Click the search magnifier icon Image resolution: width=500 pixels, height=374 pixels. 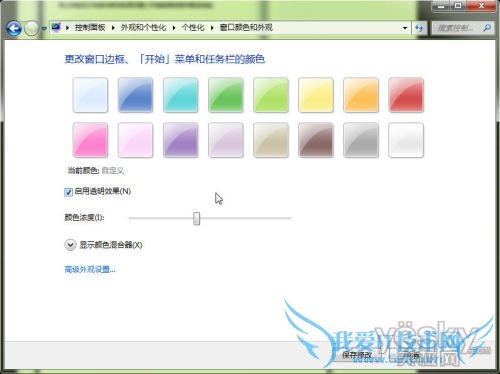click(487, 28)
